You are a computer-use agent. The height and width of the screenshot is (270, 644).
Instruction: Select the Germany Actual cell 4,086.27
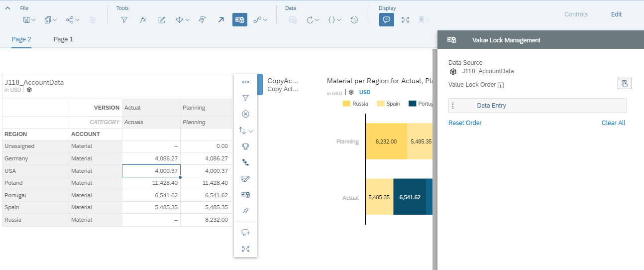point(151,158)
